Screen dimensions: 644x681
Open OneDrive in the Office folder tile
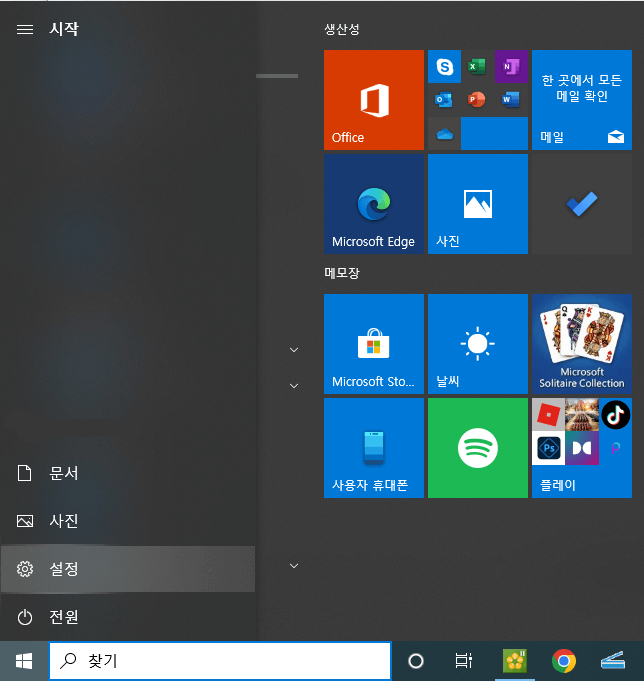pos(444,134)
